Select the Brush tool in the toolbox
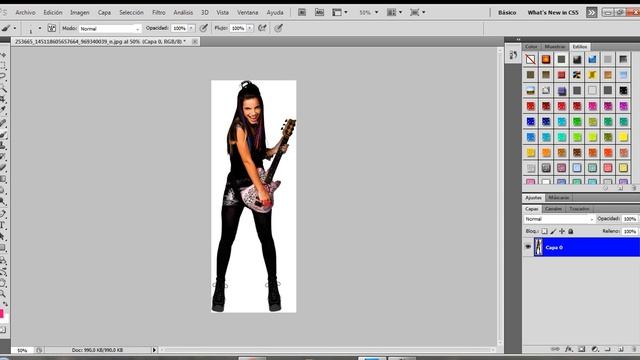Viewport: 640px width, 360px height. pos(3,134)
